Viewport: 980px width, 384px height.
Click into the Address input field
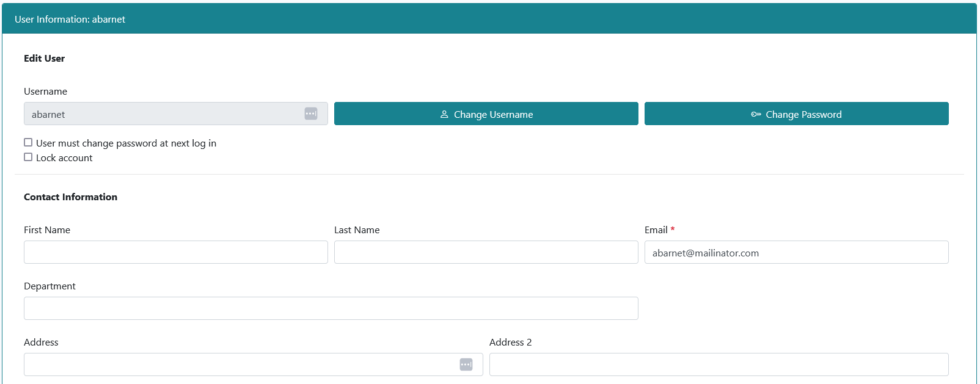click(x=254, y=364)
